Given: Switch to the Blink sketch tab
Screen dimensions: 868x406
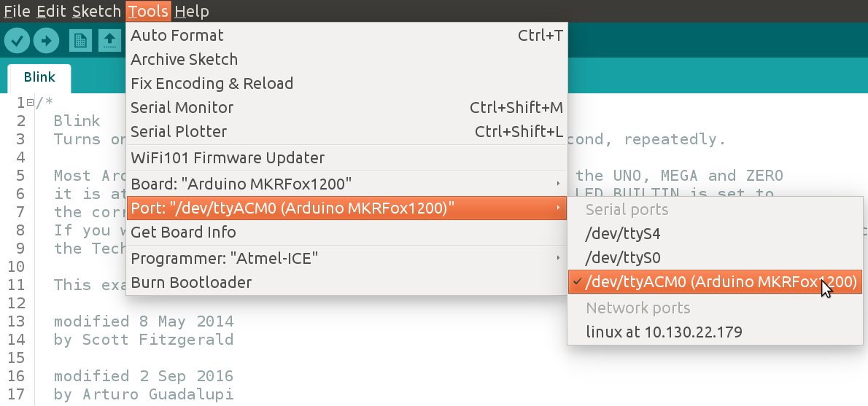Looking at the screenshot, I should 39,77.
